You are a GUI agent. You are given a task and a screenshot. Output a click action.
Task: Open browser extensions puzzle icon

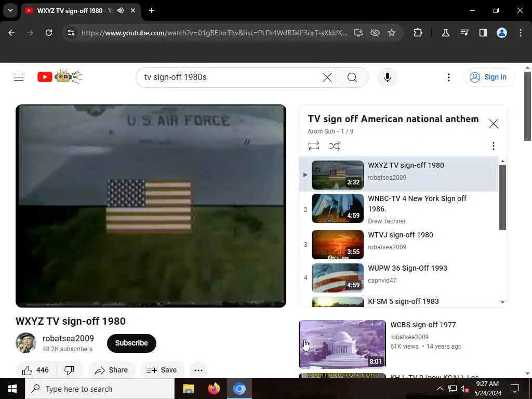[418, 33]
